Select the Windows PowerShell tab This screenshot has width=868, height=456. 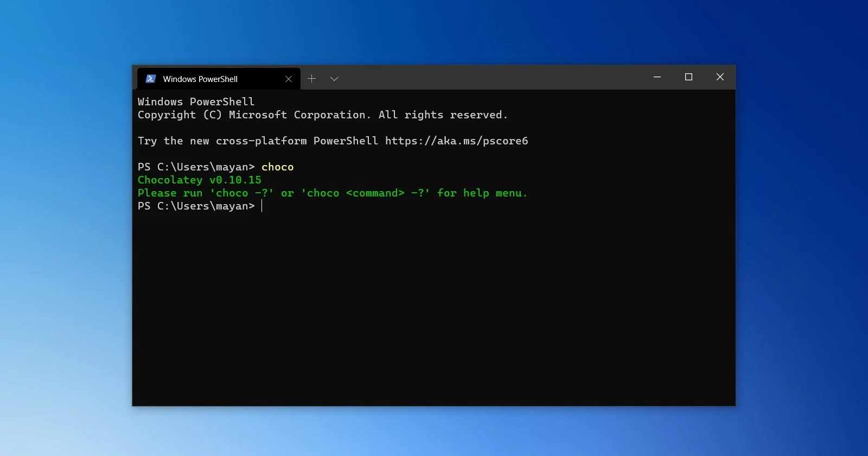219,79
